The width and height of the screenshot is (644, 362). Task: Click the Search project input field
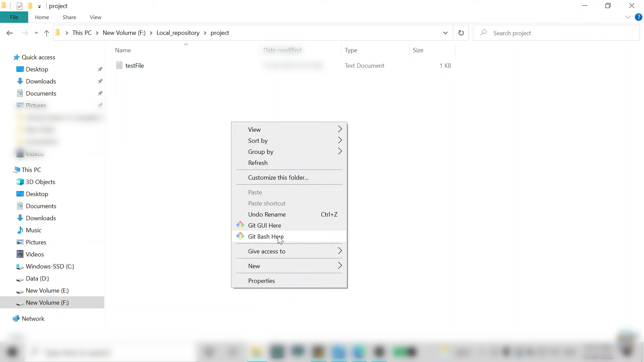coord(556,33)
